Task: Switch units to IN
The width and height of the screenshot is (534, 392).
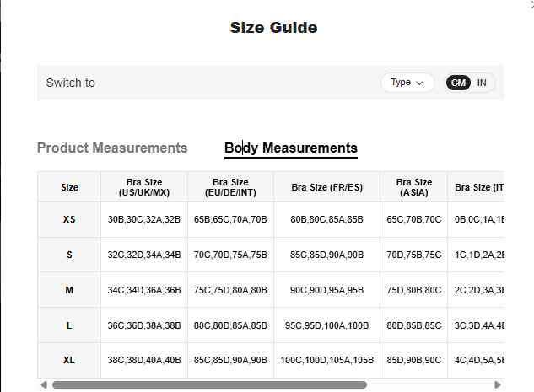Action: 482,83
